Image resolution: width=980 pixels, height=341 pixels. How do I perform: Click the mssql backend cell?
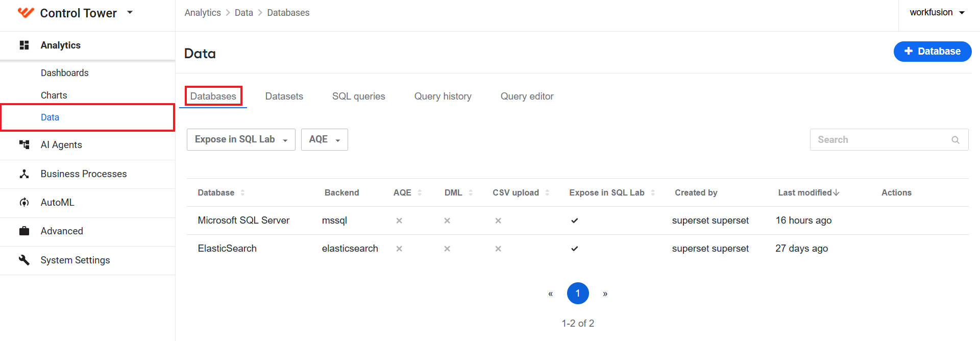click(x=334, y=221)
